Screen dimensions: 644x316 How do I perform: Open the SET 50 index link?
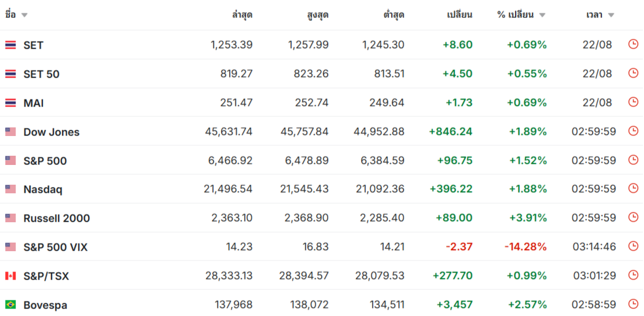coord(41,75)
